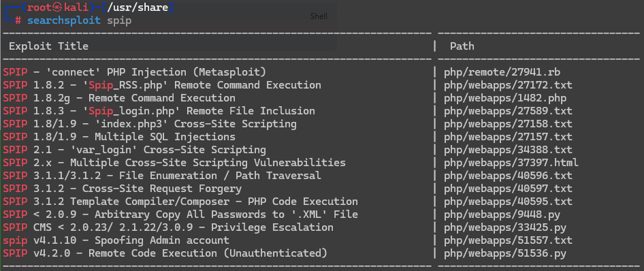This screenshot has width=644, height=271.
Task: Click path php/webapps/9448.py
Action: pyautogui.click(x=502, y=214)
